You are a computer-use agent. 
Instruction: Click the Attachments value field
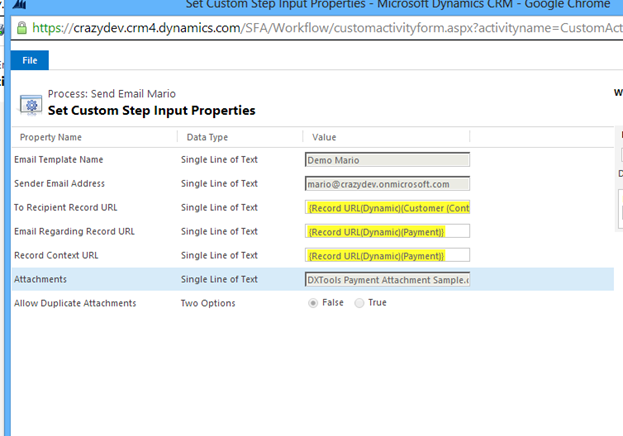tap(387, 280)
